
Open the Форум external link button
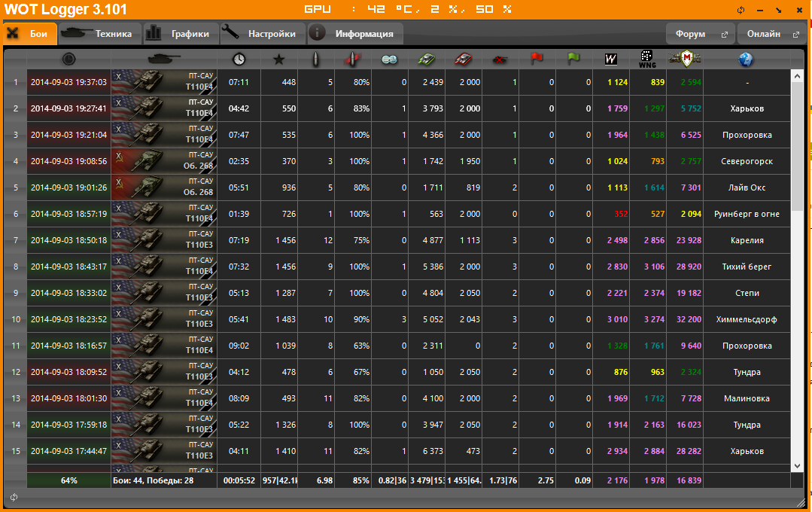coord(701,34)
